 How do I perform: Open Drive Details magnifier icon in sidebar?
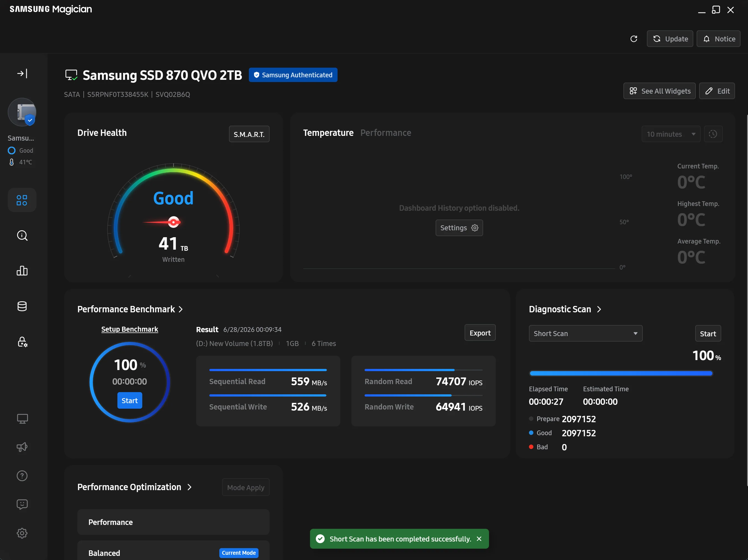22,235
